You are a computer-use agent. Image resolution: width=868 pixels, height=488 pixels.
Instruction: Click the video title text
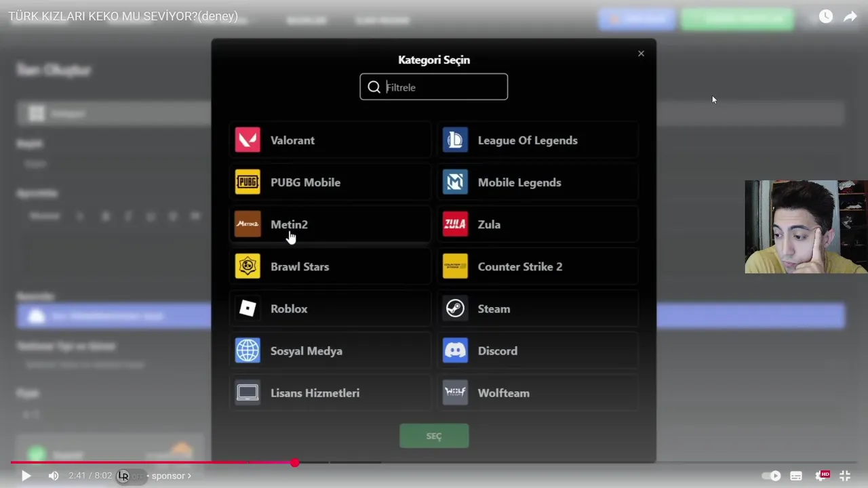pyautogui.click(x=123, y=16)
